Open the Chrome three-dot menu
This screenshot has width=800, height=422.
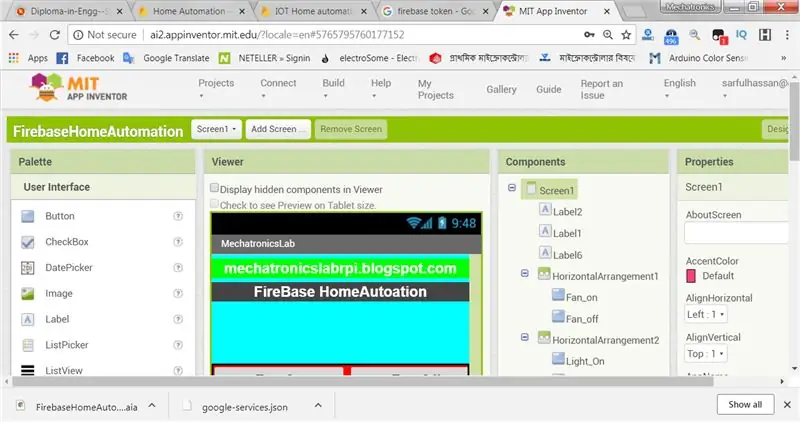point(787,35)
